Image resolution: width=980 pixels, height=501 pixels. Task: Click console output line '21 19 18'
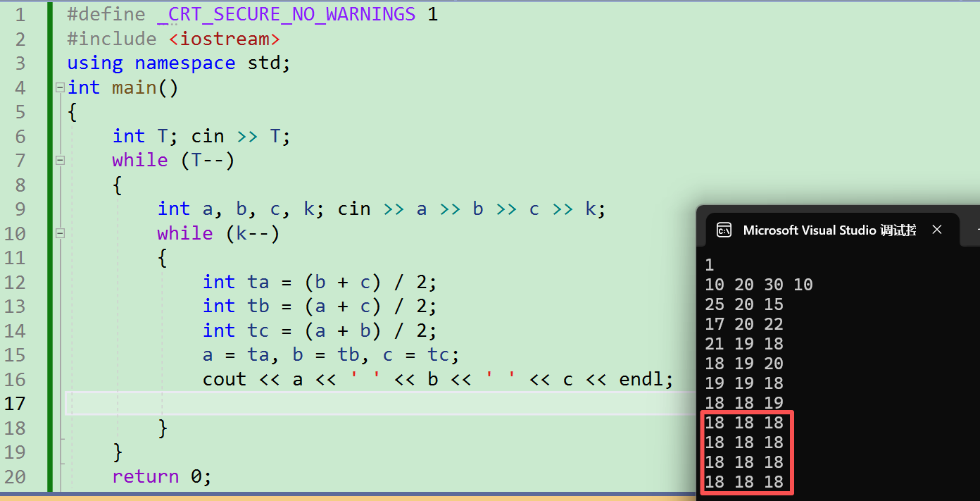tap(744, 344)
